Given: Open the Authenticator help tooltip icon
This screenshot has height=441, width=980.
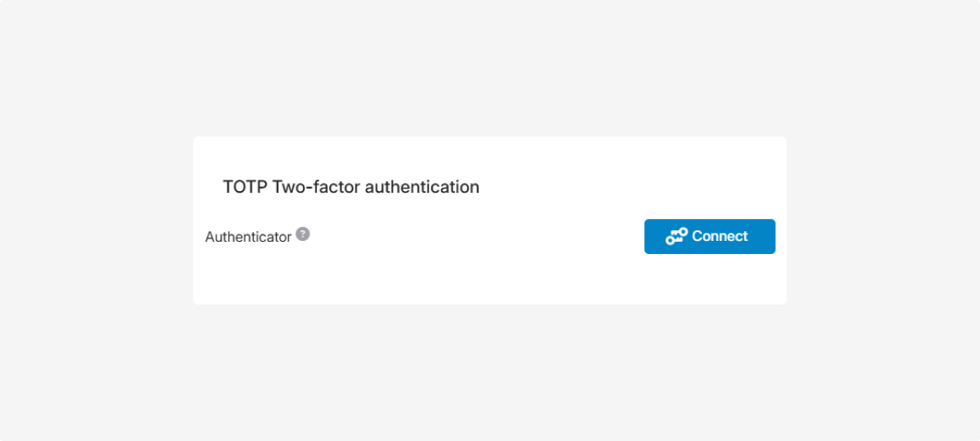Looking at the screenshot, I should tap(303, 234).
